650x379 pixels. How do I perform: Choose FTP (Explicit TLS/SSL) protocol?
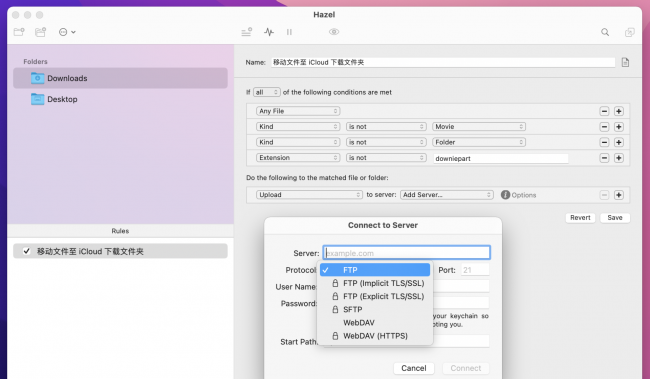tap(375, 296)
